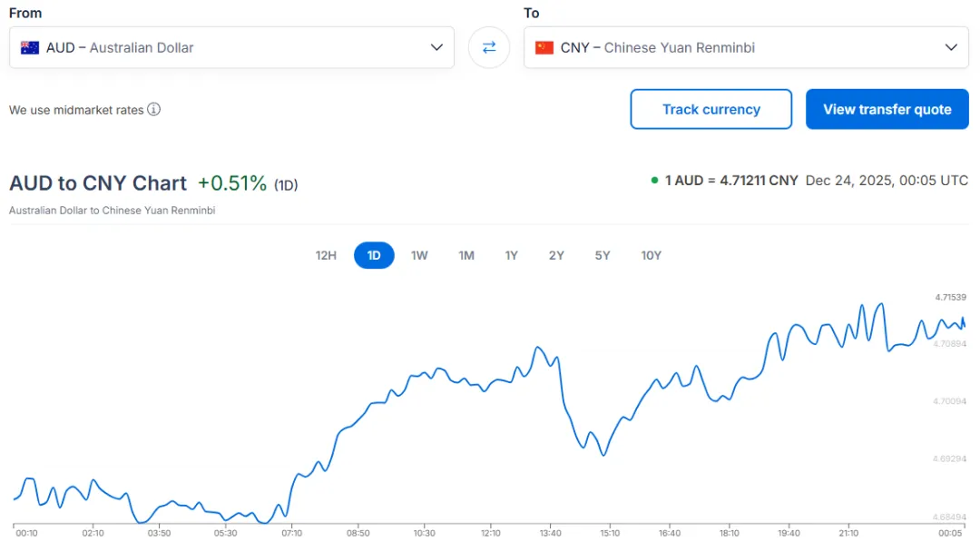Choose the 5Y chart range
980x542 pixels.
coord(603,255)
